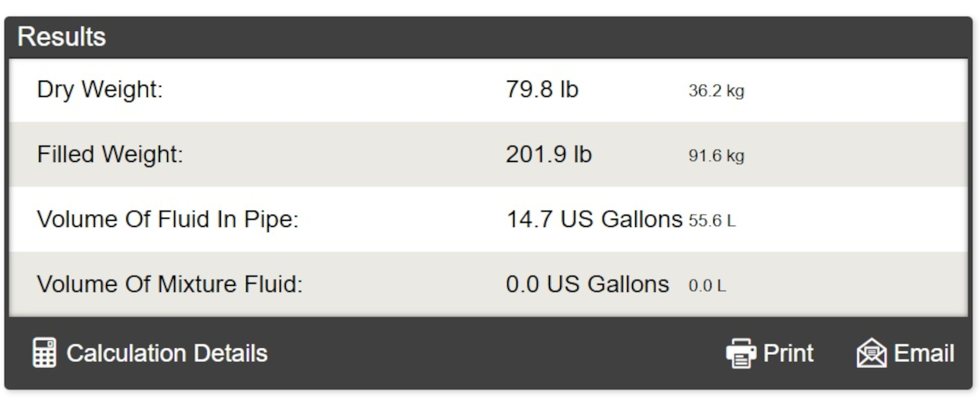Click the Results panel header title
Screen dimensions: 980x399
[62, 36]
